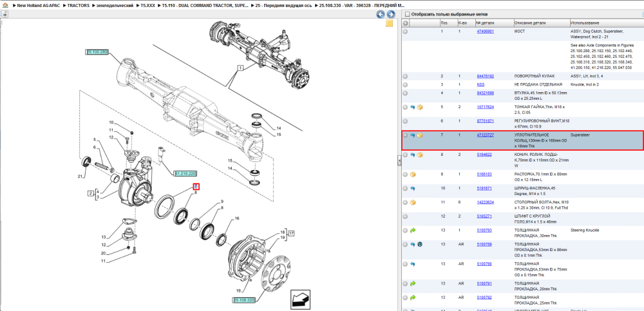Add part 84321696 using its circle icon
Image resolution: width=644 pixels, height=311 pixels.
pos(405,93)
